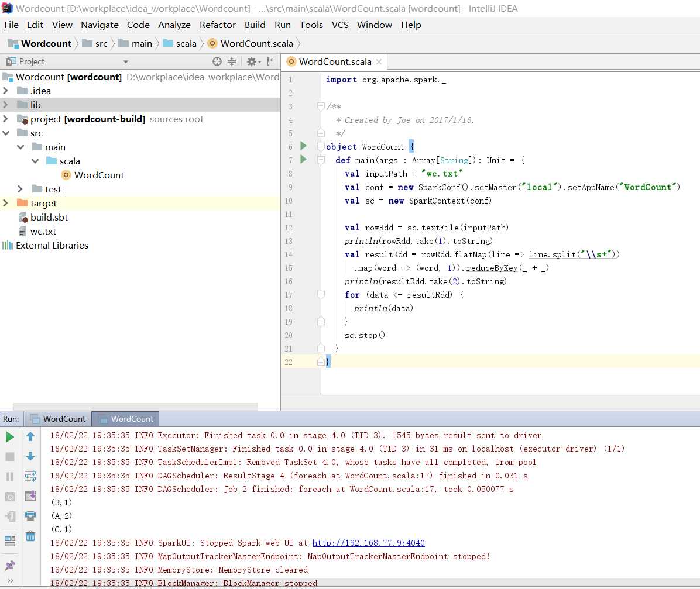Open the Tools menu
700x589 pixels.
tap(311, 25)
